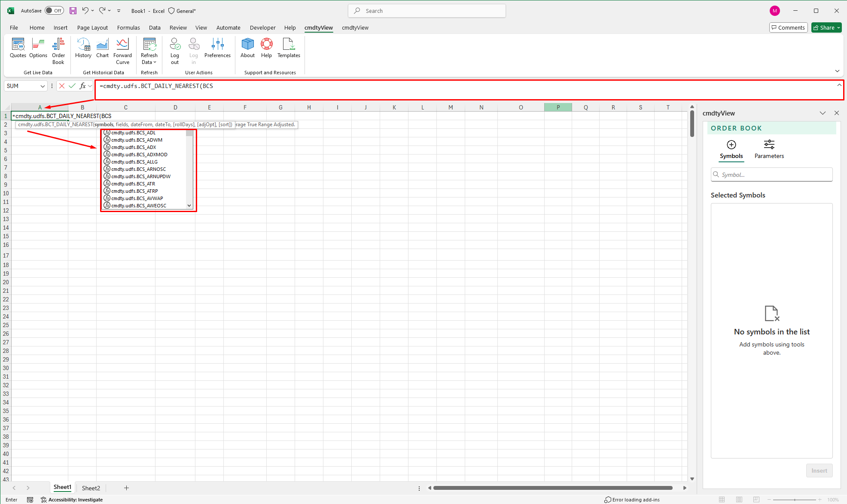The image size is (847, 504).
Task: Switch to the Data ribbon tab
Action: pos(155,27)
